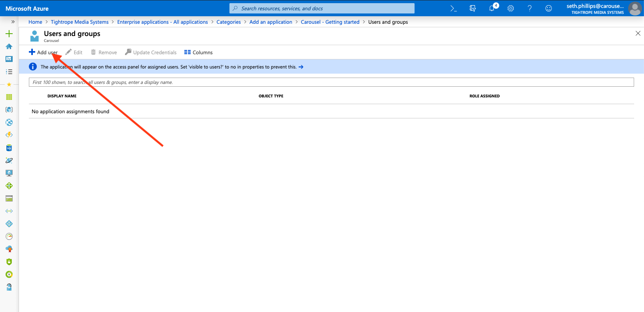Open Function App lightning bolt icon
The width and height of the screenshot is (644, 312).
click(x=9, y=135)
